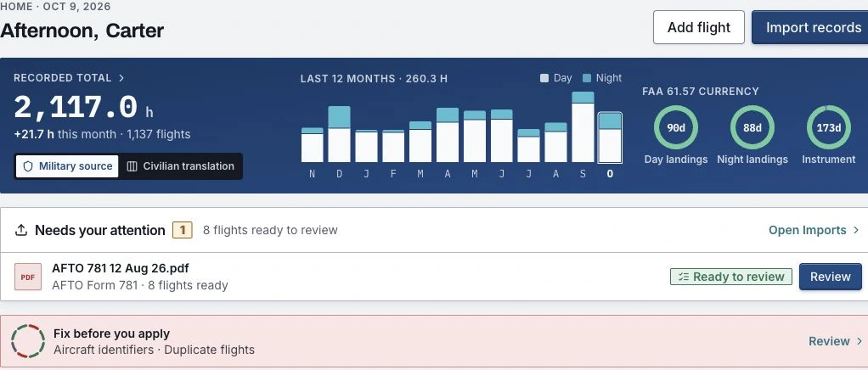Select the December bar in chart
The width and height of the screenshot is (868, 370).
click(340, 134)
